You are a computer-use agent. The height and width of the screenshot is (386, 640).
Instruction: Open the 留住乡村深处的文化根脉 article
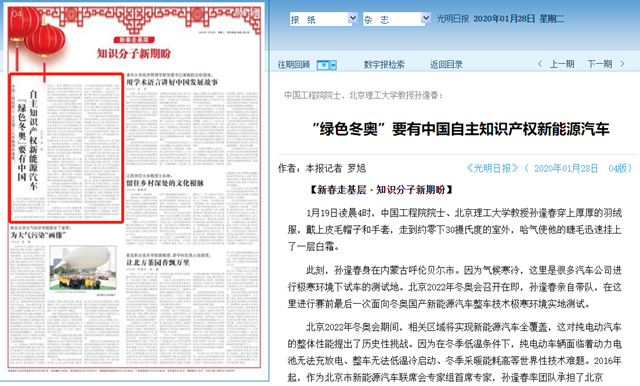(165, 183)
